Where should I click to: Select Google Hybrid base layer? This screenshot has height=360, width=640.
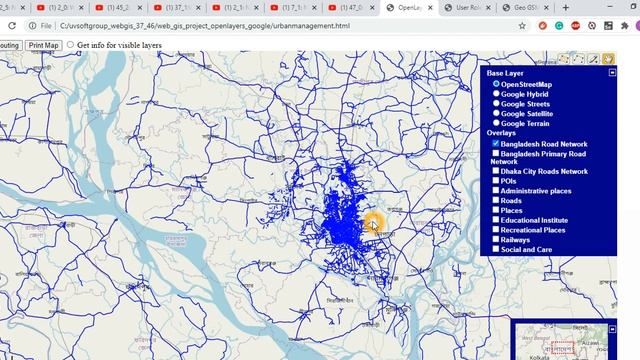pos(496,93)
